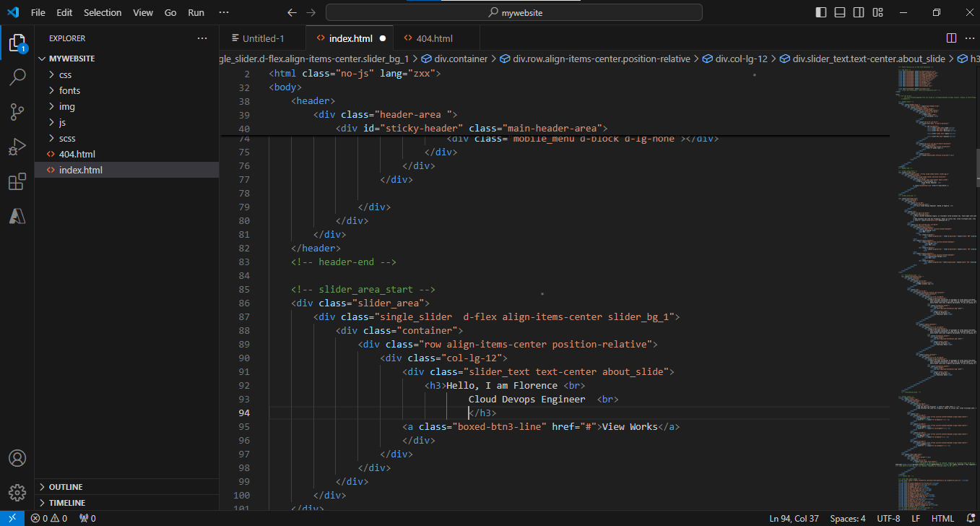Screen dimensions: 980x526
Task: Open the Manage gear menu
Action: [x=17, y=493]
